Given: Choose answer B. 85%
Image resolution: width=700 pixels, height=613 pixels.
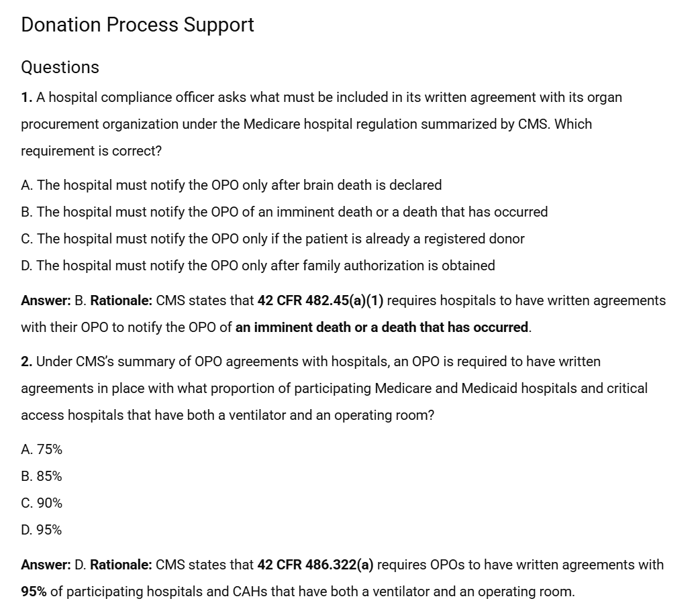Looking at the screenshot, I should 42,476.
